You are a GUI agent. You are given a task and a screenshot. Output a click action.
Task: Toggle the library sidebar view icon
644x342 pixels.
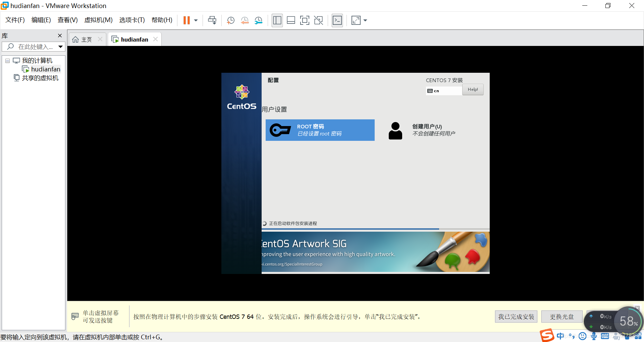pos(277,20)
